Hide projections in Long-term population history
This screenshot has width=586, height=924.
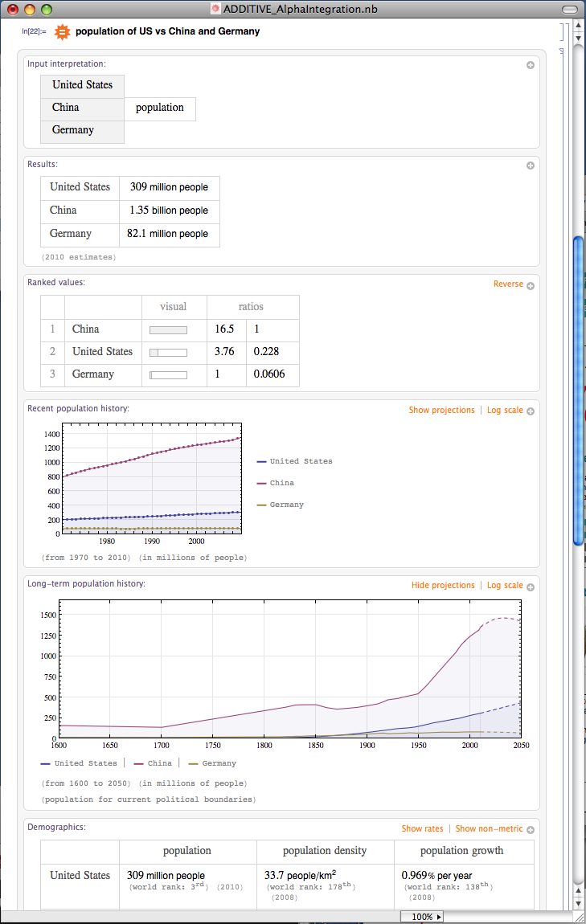(x=443, y=586)
